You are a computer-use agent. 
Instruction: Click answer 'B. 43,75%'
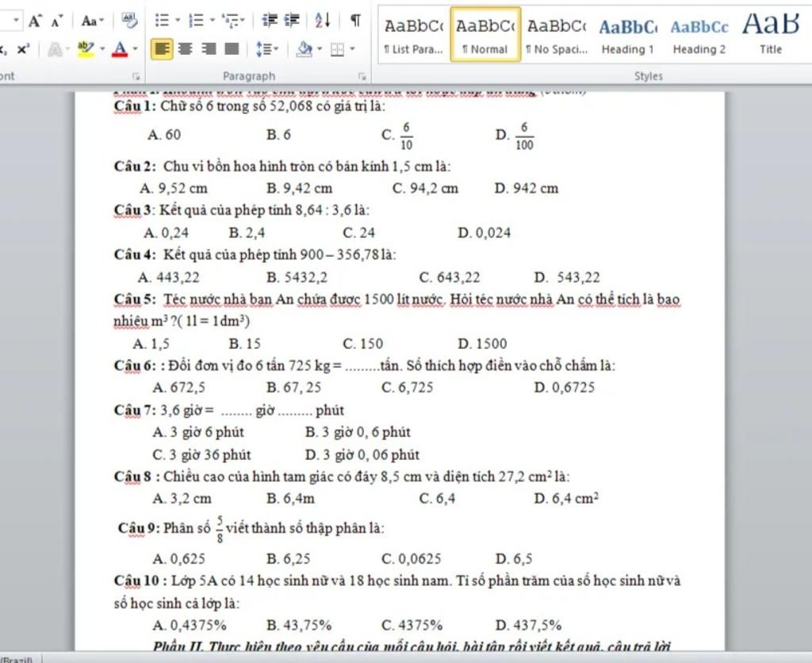click(299, 625)
